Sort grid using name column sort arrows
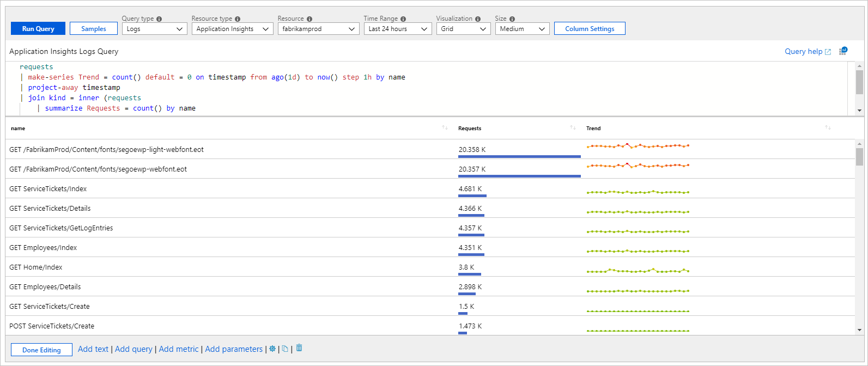The image size is (868, 366). (x=445, y=128)
